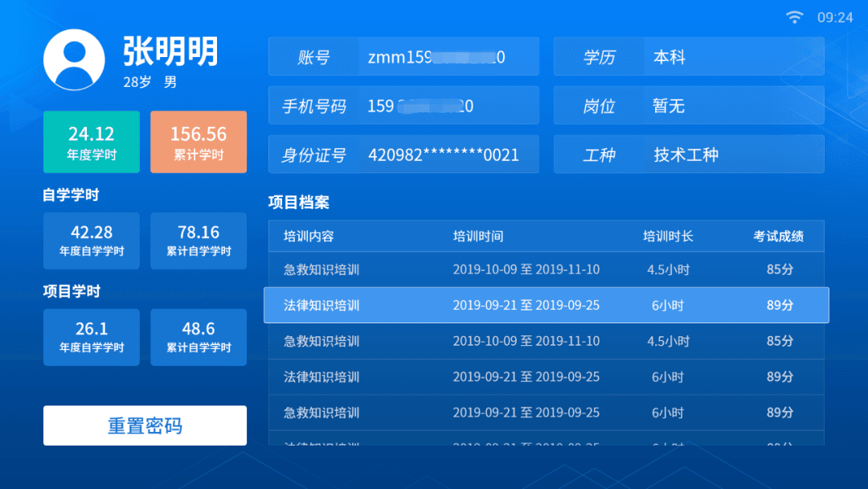868x489 pixels.
Task: Click the 48.6 project hours tile
Action: pos(199,337)
